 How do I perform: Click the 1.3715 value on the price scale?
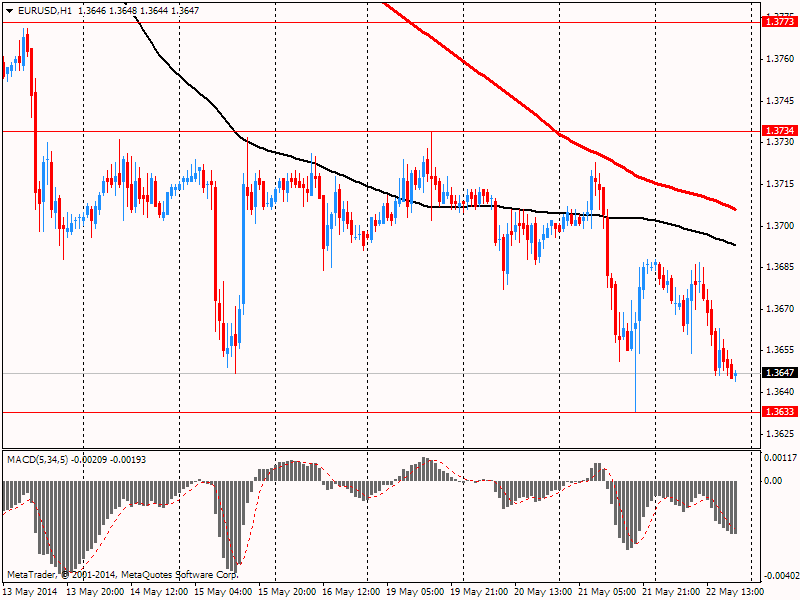click(781, 184)
